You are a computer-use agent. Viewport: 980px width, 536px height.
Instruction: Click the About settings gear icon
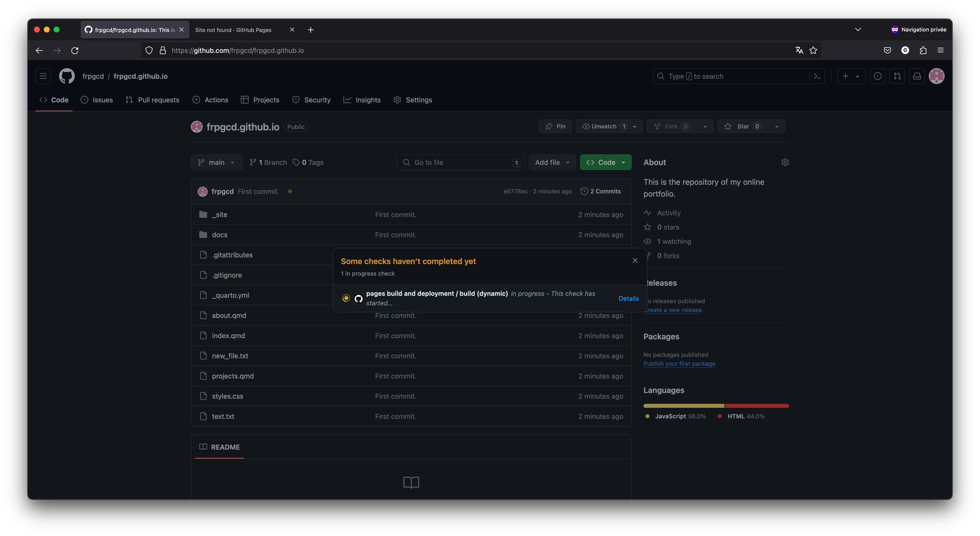(x=785, y=162)
